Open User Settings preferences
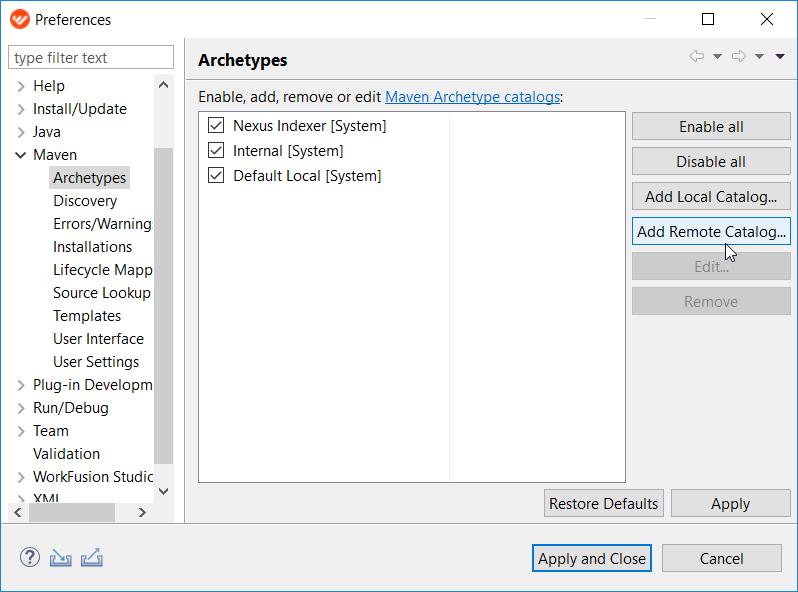This screenshot has width=798, height=592. 96,362
